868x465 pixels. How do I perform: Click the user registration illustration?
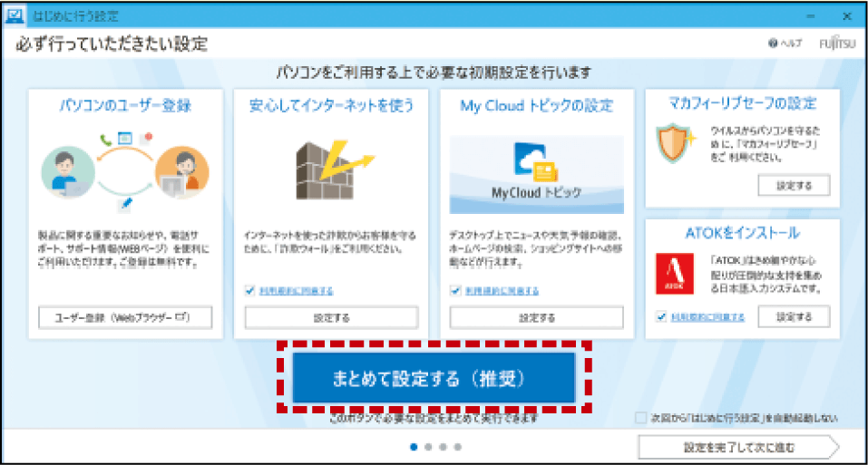[x=125, y=169]
